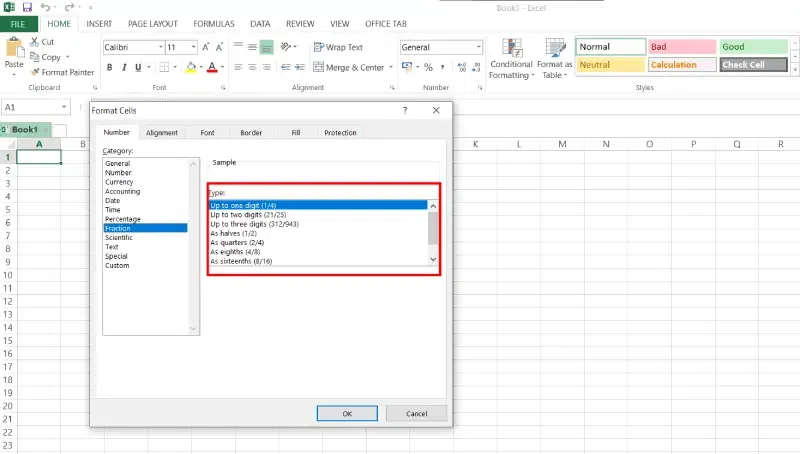Select cell A1 in the worksheet

pos(39,157)
